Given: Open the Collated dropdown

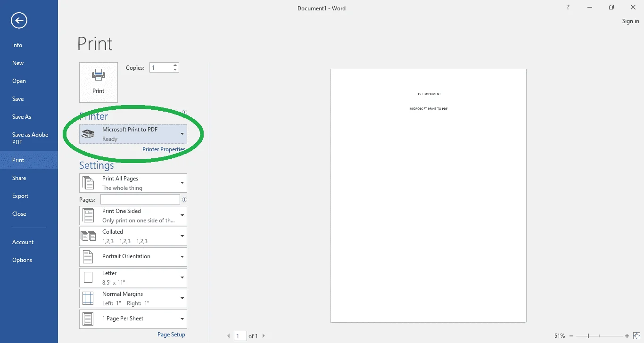Looking at the screenshot, I should click(133, 236).
